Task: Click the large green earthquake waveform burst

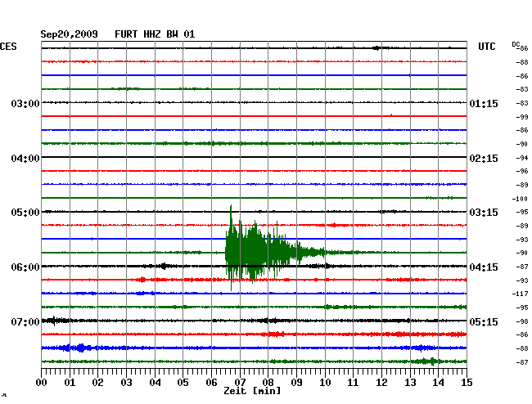Action: [x=275, y=249]
